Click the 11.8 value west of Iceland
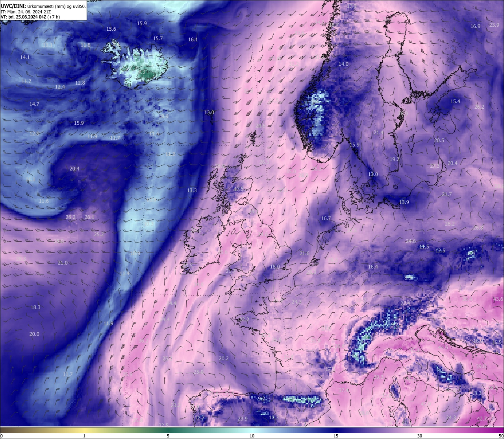The height and width of the screenshot is (439, 504). [85, 45]
